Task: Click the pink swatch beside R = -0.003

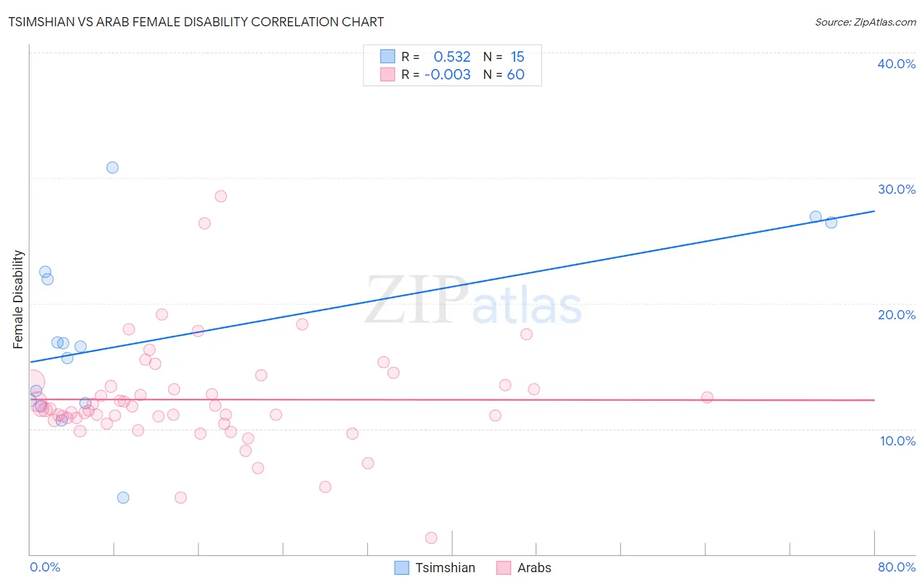Action: tap(388, 74)
